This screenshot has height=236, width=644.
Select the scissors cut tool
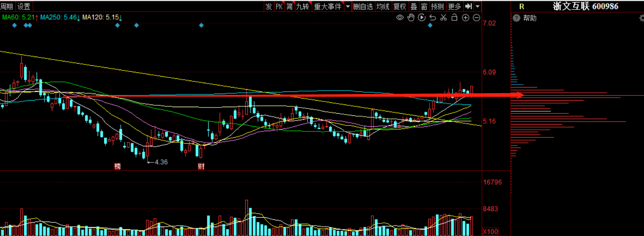[444, 17]
